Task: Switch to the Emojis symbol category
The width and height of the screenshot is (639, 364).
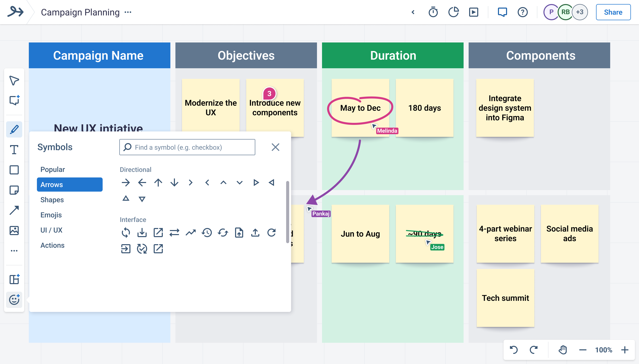Action: pyautogui.click(x=51, y=215)
